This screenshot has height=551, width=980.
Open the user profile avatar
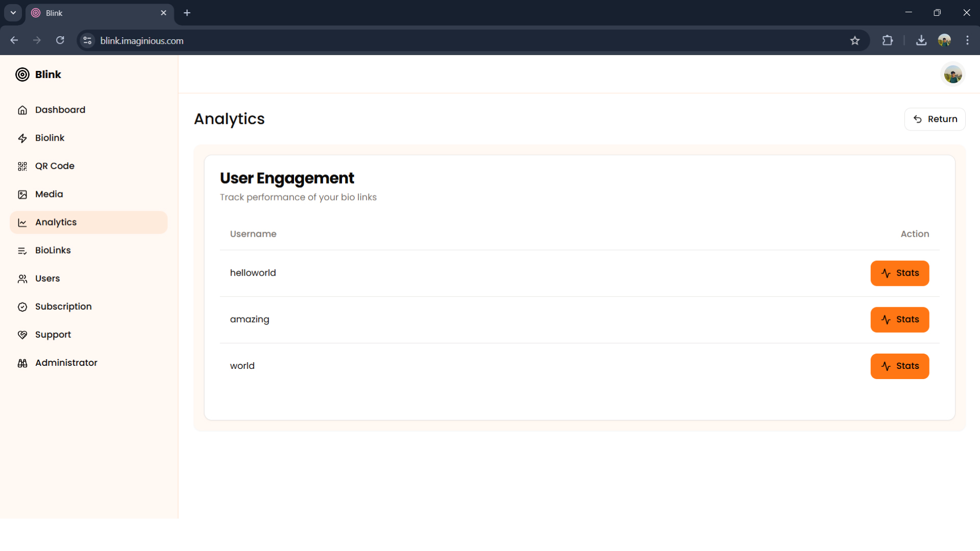(953, 73)
